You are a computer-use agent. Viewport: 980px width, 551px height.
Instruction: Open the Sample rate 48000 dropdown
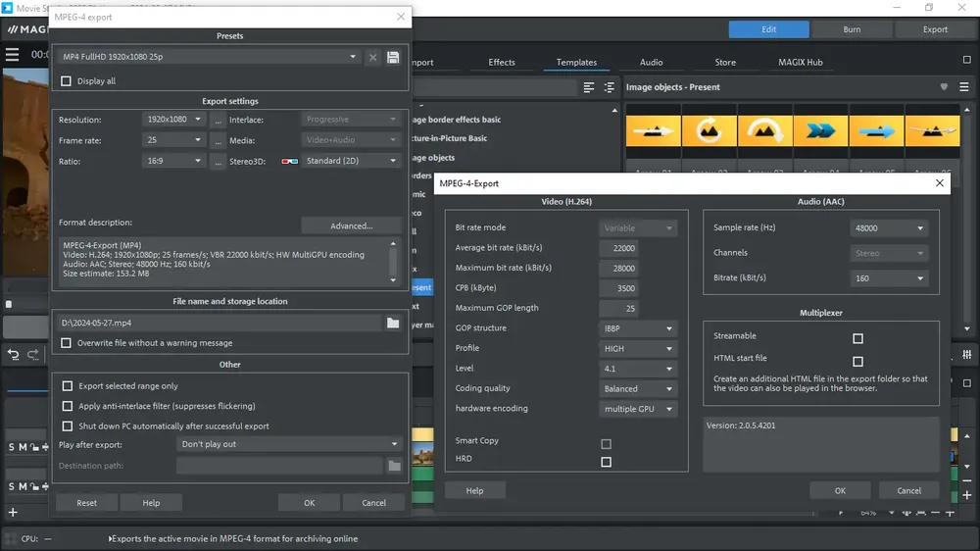[888, 228]
